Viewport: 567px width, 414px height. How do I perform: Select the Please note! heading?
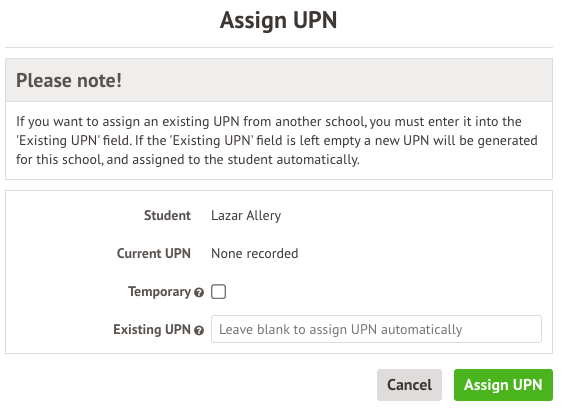click(69, 80)
